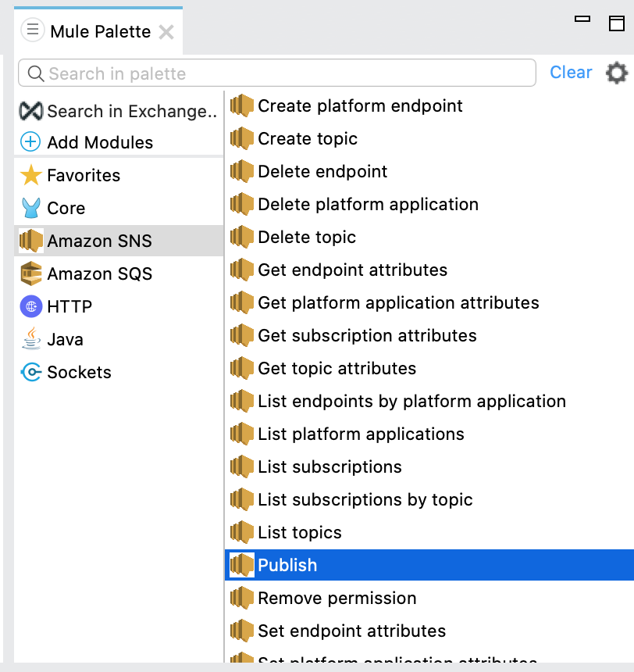Screen dimensions: 634x672
Task: Click the Core module Mule icon
Action: [31, 209]
